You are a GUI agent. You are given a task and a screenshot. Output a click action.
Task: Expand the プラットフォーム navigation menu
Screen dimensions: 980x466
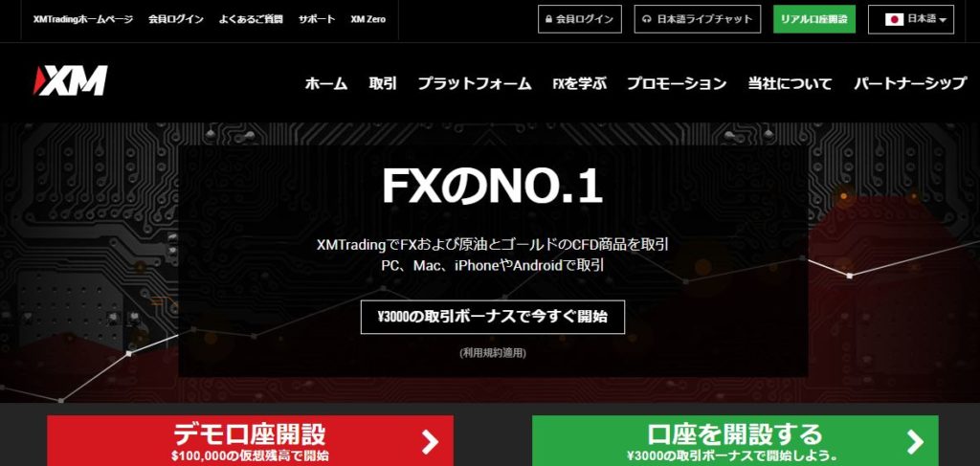click(475, 83)
